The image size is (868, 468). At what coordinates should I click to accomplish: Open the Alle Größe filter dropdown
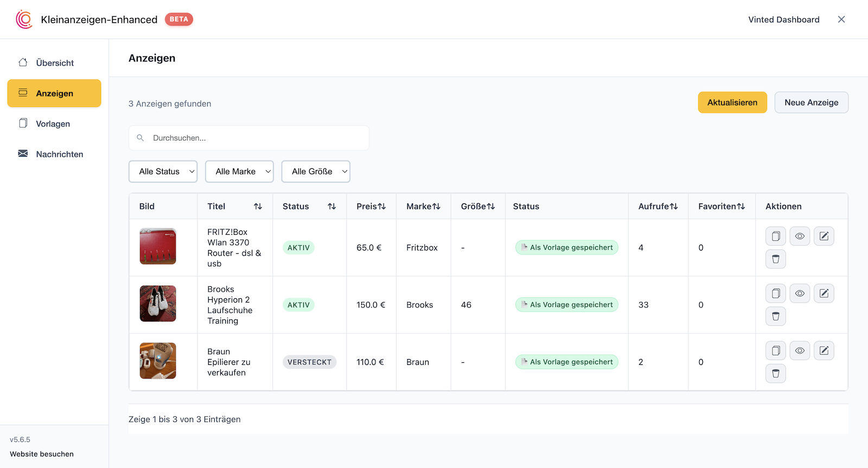click(316, 171)
